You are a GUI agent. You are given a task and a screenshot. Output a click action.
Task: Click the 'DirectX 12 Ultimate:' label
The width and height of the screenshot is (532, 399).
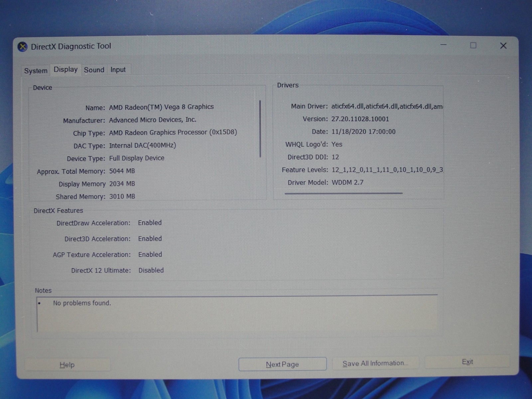click(101, 270)
